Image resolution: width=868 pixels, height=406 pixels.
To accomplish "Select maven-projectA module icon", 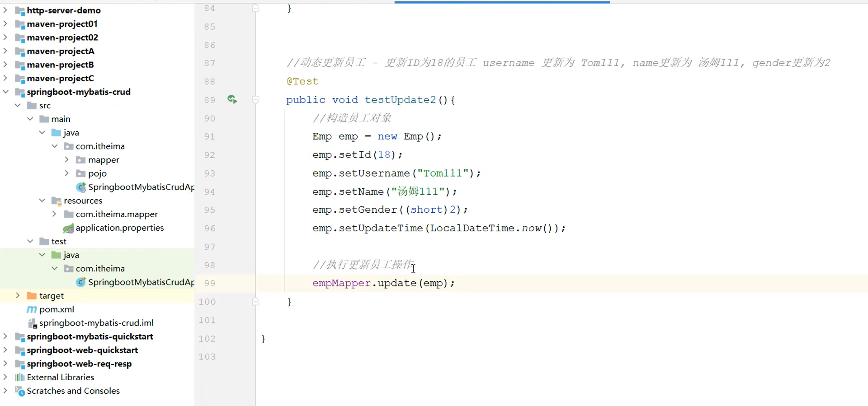I will tap(19, 51).
